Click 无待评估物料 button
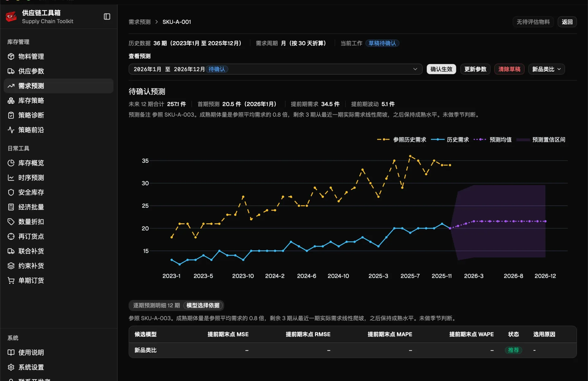 tap(533, 22)
